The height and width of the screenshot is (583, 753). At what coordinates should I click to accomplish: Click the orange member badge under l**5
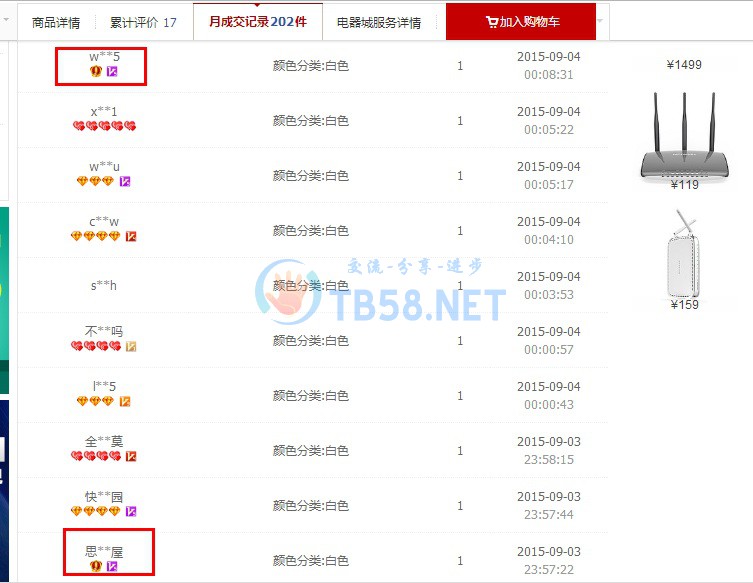click(125, 401)
